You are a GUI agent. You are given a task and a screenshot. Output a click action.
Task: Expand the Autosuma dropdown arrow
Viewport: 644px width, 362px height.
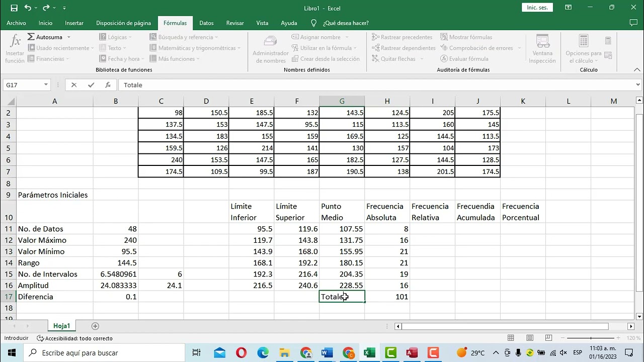click(x=69, y=37)
